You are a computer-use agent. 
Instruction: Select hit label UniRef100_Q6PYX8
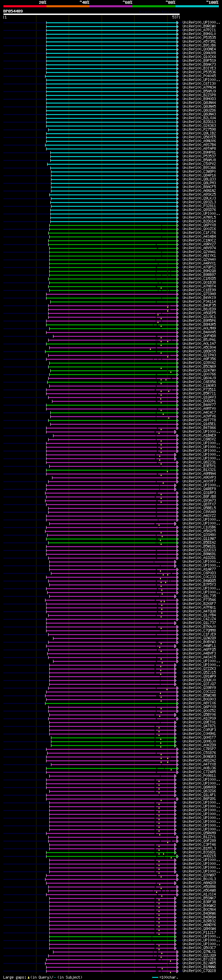pyautogui.click(x=199, y=225)
